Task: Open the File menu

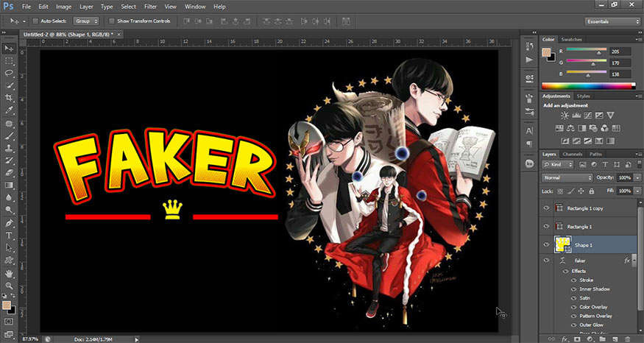Action: coord(26,7)
